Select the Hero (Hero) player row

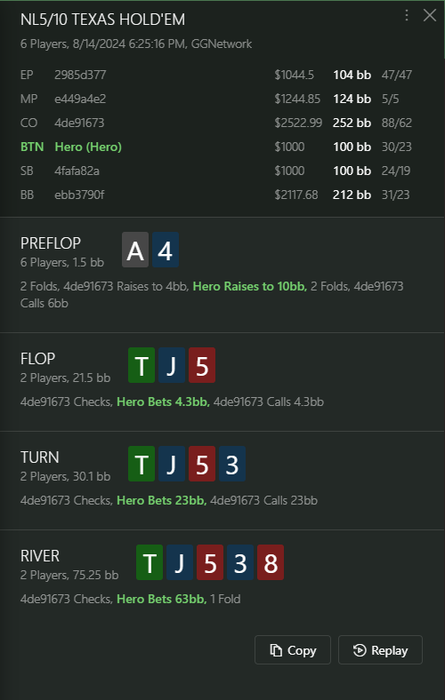pos(216,147)
